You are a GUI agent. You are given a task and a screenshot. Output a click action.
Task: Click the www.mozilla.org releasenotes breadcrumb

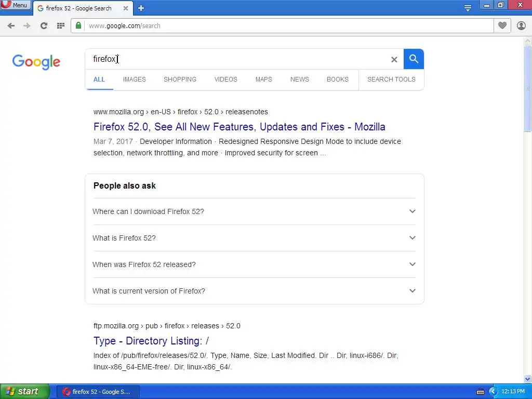pos(180,112)
